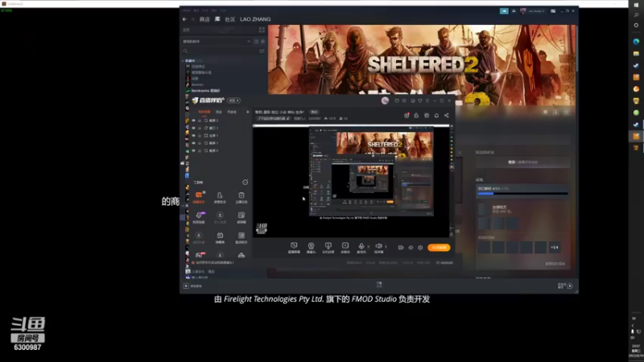Click the Sheltered 2 achievements progress bar
Screen dimensions: 644x362
tap(522, 193)
